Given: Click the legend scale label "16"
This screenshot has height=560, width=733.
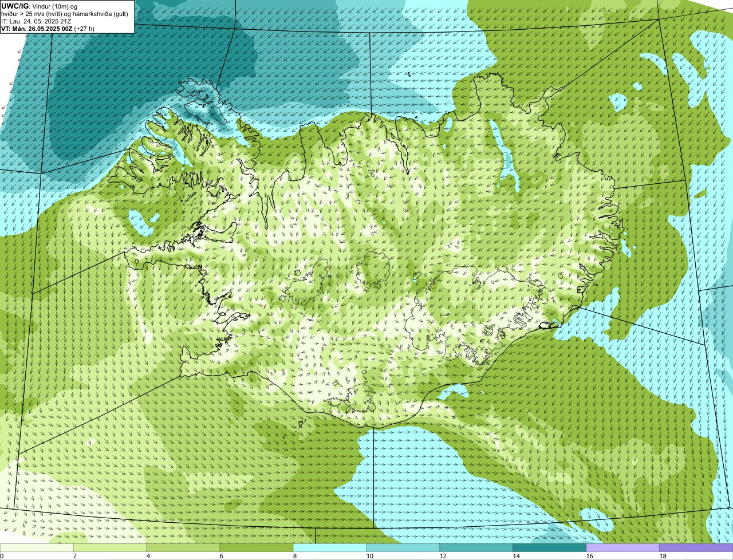Looking at the screenshot, I should tap(590, 556).
